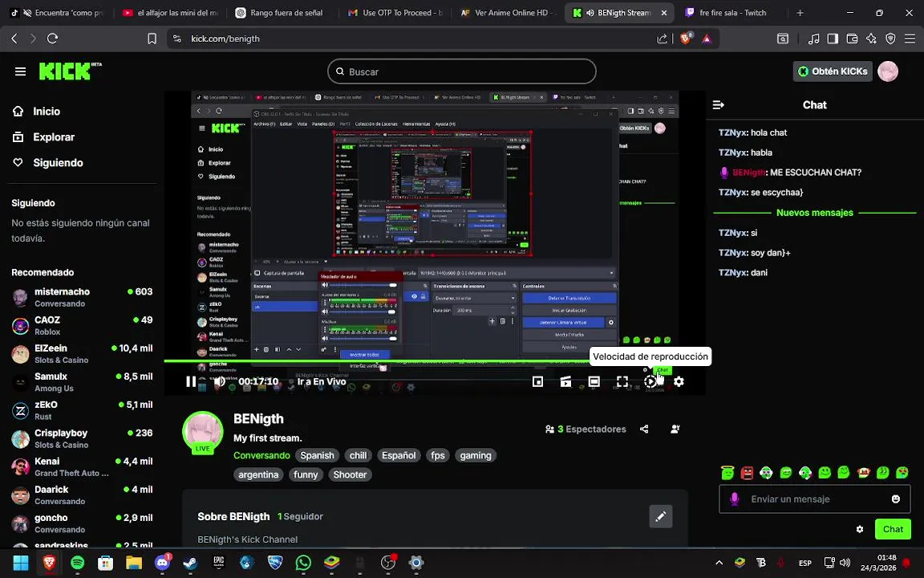Toggle theater mode in the player
The width and height of the screenshot is (924, 578).
point(594,381)
